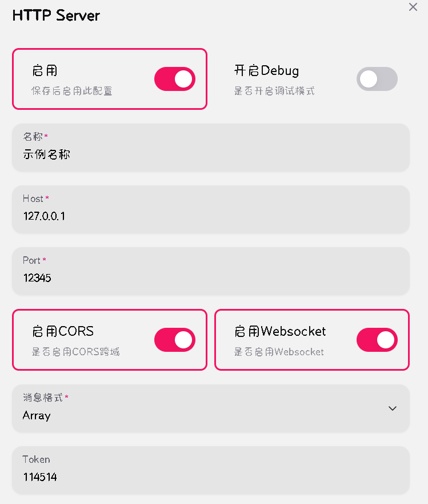The width and height of the screenshot is (428, 504).
Task: Click the 是否启用Websocket description text
Action: (x=279, y=352)
